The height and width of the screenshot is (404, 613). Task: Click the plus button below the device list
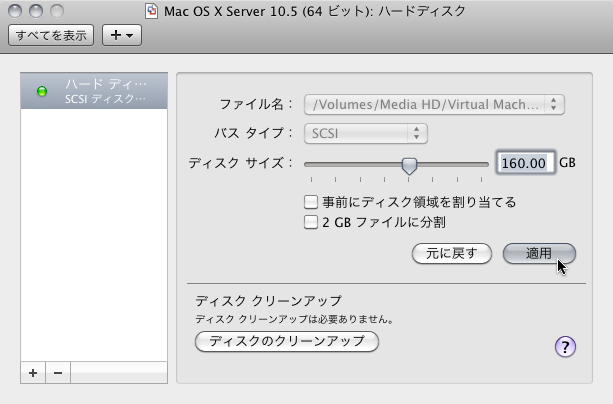click(33, 372)
